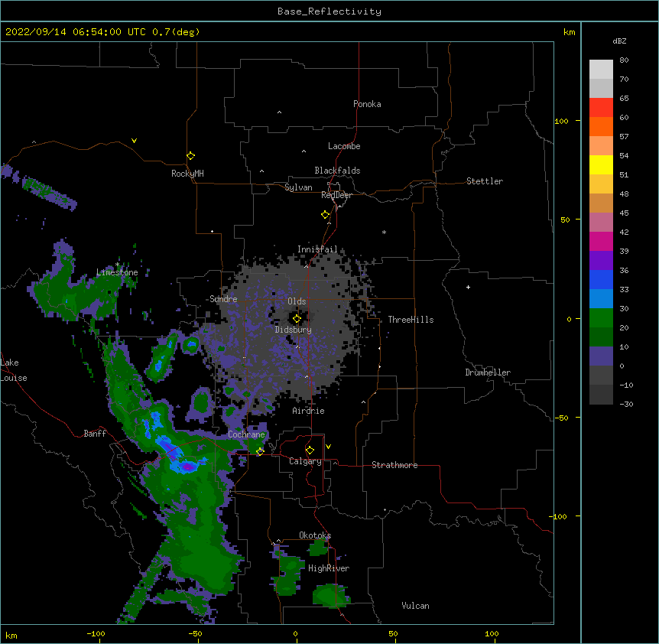Click the white asterisk marker above Limestone

(x=118, y=265)
